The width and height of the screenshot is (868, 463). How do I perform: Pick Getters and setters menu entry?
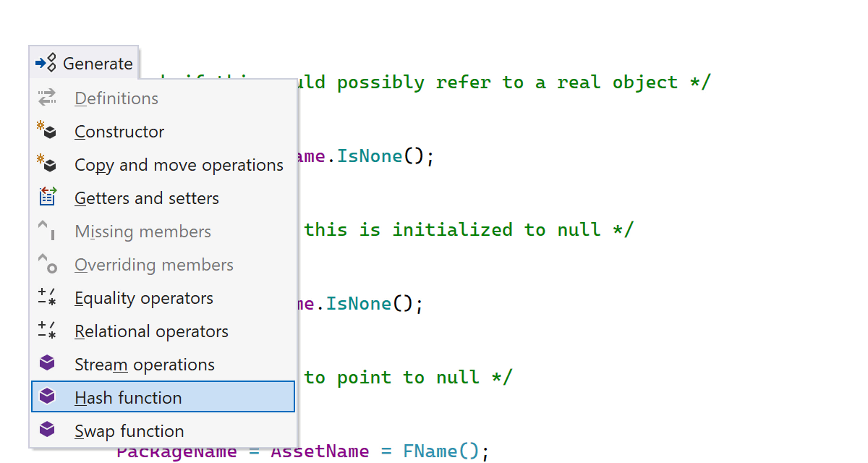coord(147,198)
